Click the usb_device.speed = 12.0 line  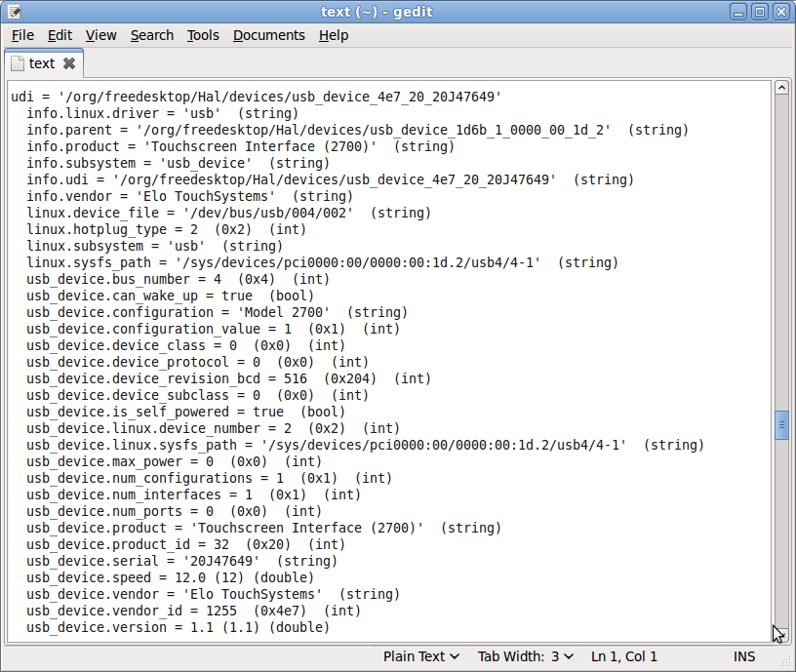[x=171, y=577]
